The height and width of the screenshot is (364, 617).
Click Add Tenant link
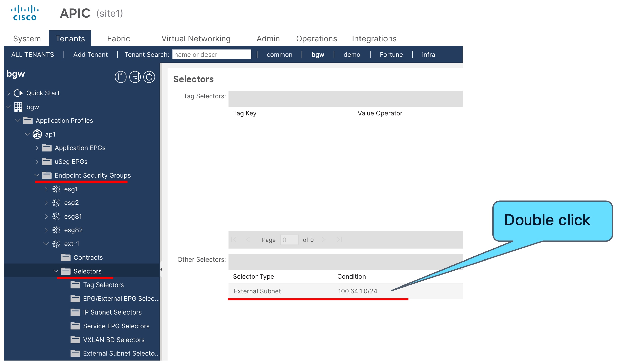[90, 55]
